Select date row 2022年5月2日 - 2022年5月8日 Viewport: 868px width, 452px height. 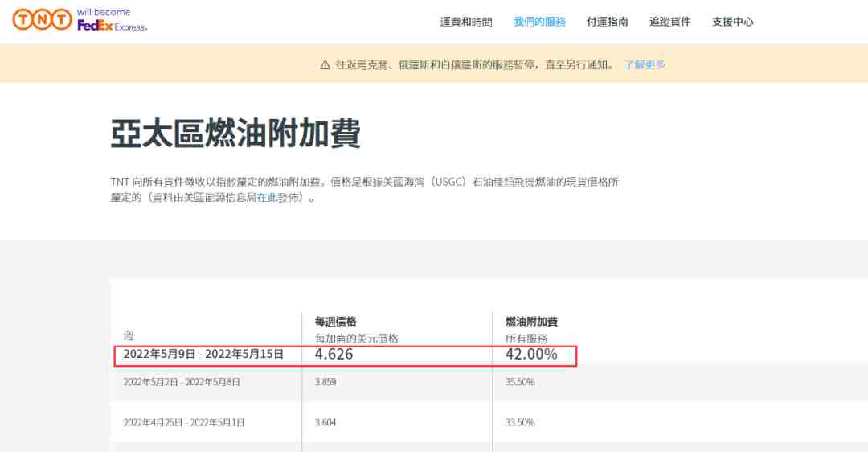182,382
